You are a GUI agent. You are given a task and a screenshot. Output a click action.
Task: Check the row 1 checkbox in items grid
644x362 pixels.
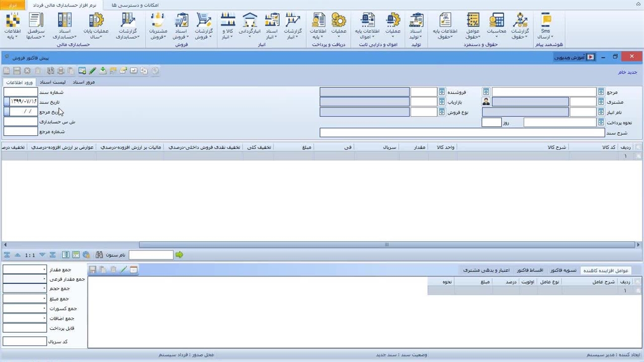(638, 156)
